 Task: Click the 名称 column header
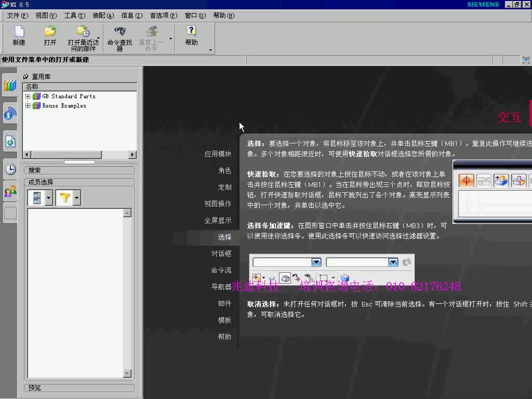coord(79,87)
